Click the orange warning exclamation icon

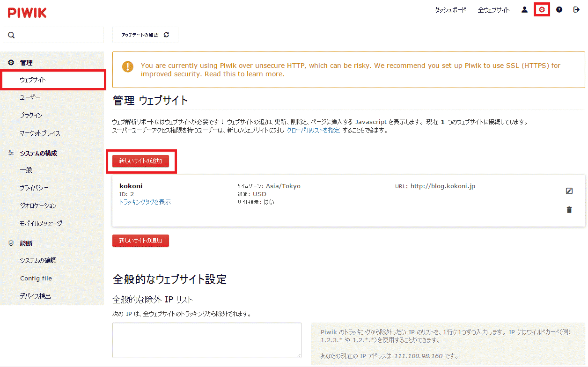[x=127, y=66]
